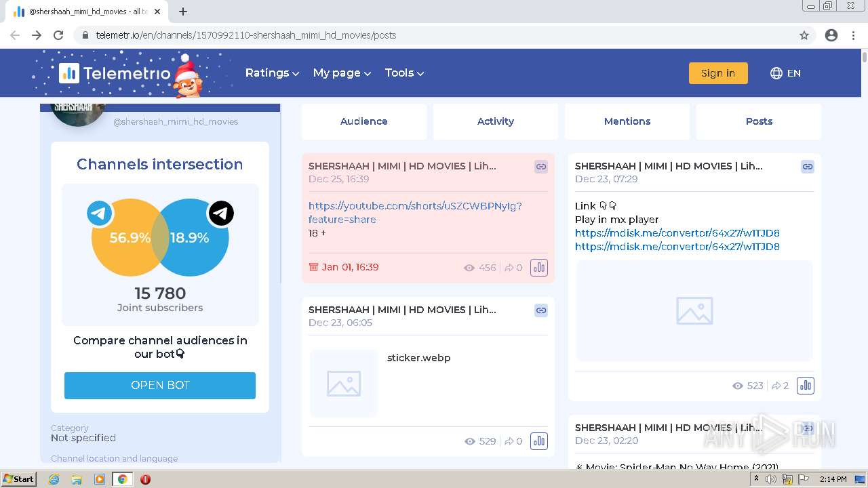
Task: Click the Dec 23, 07:29 timestamp
Action: pyautogui.click(x=606, y=179)
